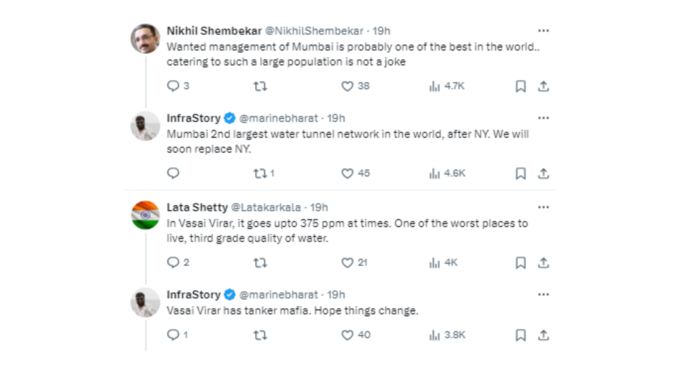Reply to InfraStory's water tunnel tweet
The image size is (680, 383).
(173, 173)
